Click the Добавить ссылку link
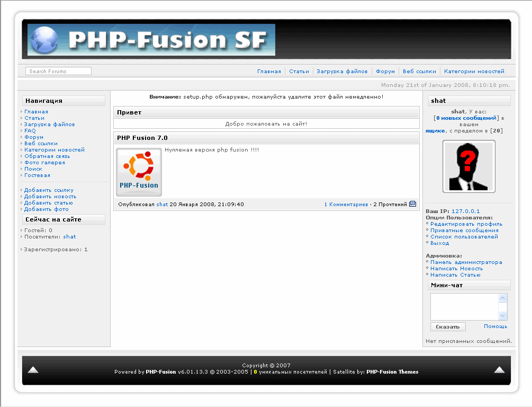 pyautogui.click(x=49, y=190)
